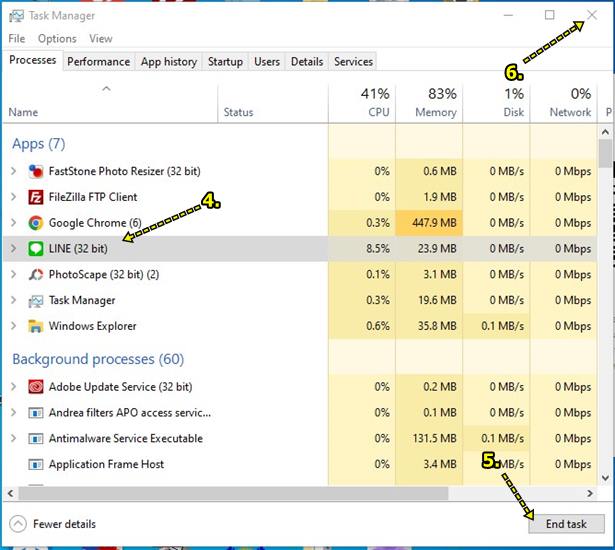Click the Task Manager row icon

click(36, 301)
